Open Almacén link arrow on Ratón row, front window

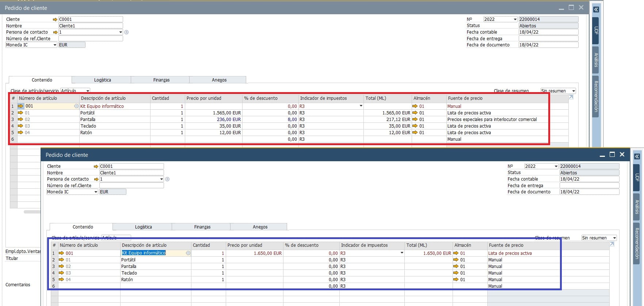point(456,279)
